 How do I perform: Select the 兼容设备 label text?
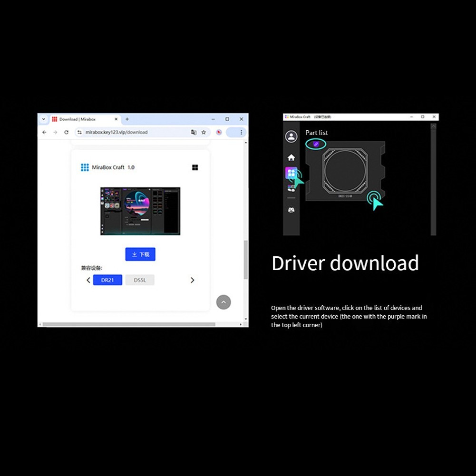coord(91,268)
